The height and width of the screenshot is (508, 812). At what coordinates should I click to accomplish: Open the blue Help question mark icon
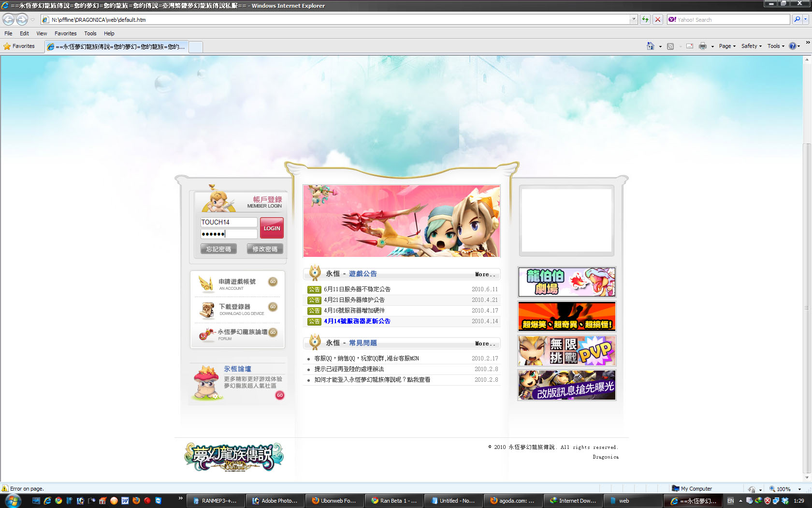click(x=793, y=46)
